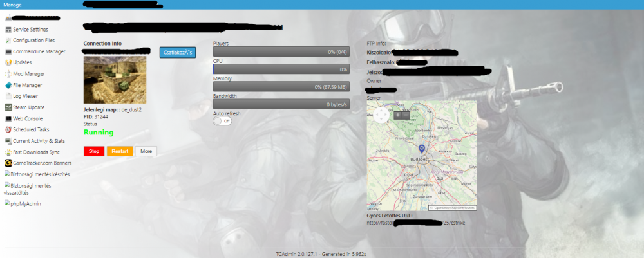Click the Running status text
The image size is (644, 258).
tap(99, 133)
